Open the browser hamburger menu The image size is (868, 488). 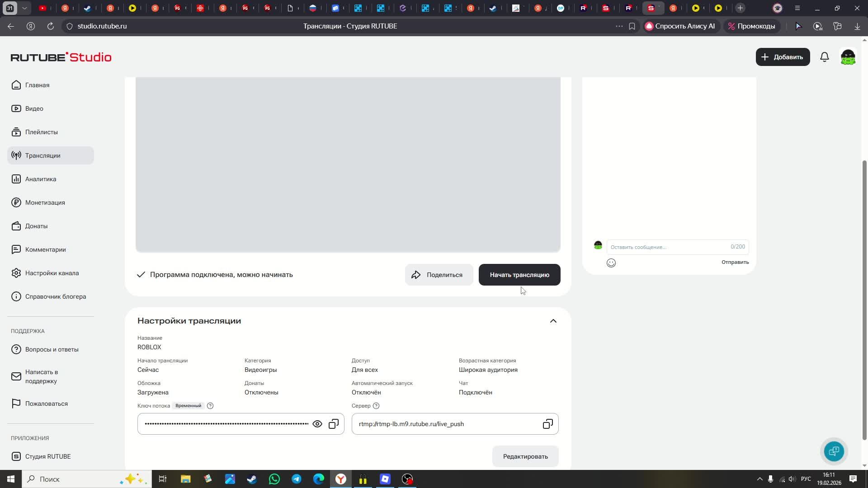coord(798,8)
